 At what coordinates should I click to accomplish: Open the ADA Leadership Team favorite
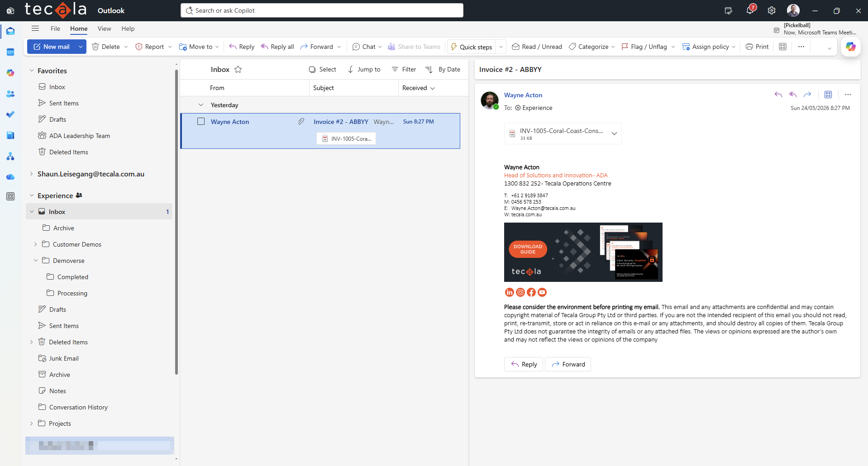click(x=80, y=136)
